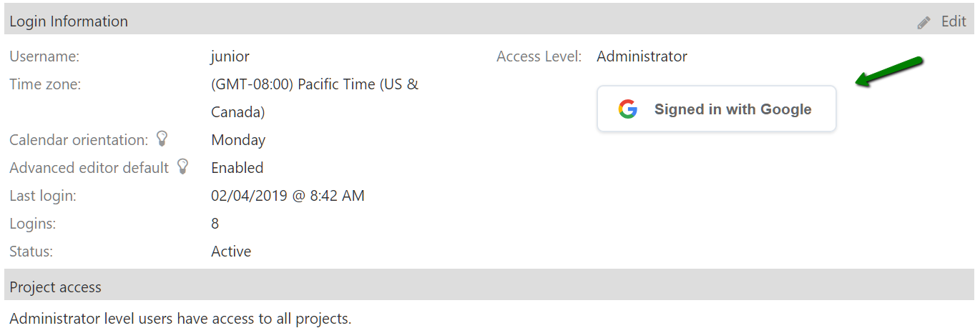Screen dimensions: 980x333
Task: Click the Google G logo
Action: 628,109
